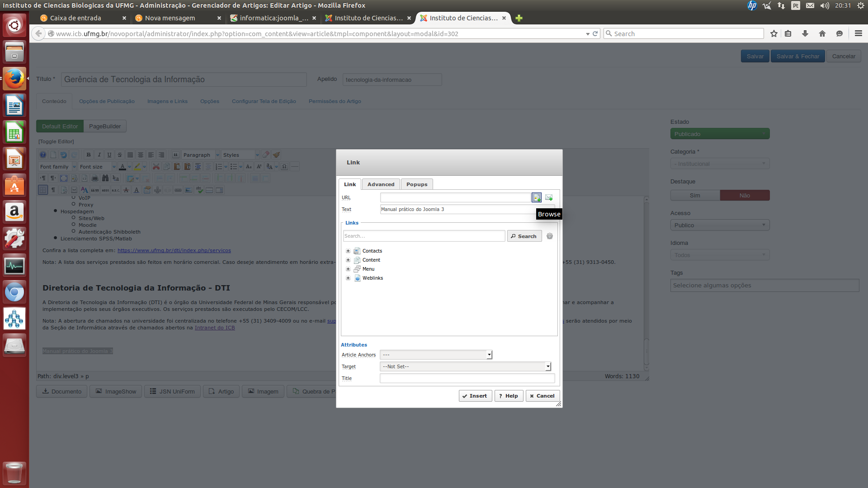Click the email link icon beside URL
Image resolution: width=868 pixels, height=488 pixels.
(549, 197)
